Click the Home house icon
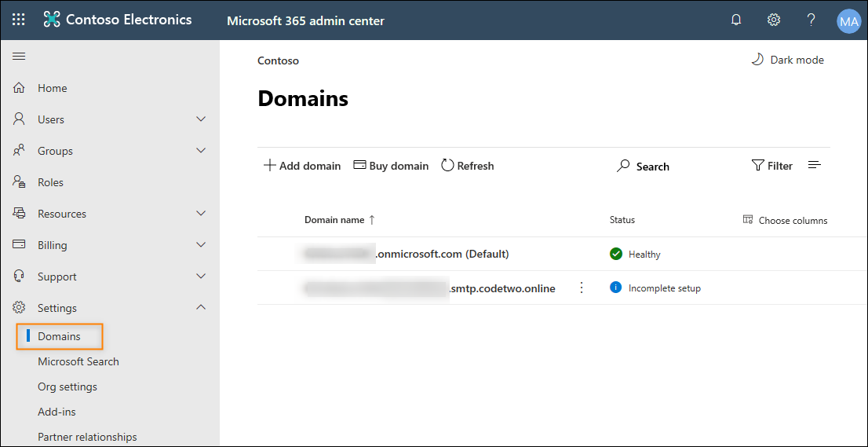868x447 pixels. click(x=20, y=88)
